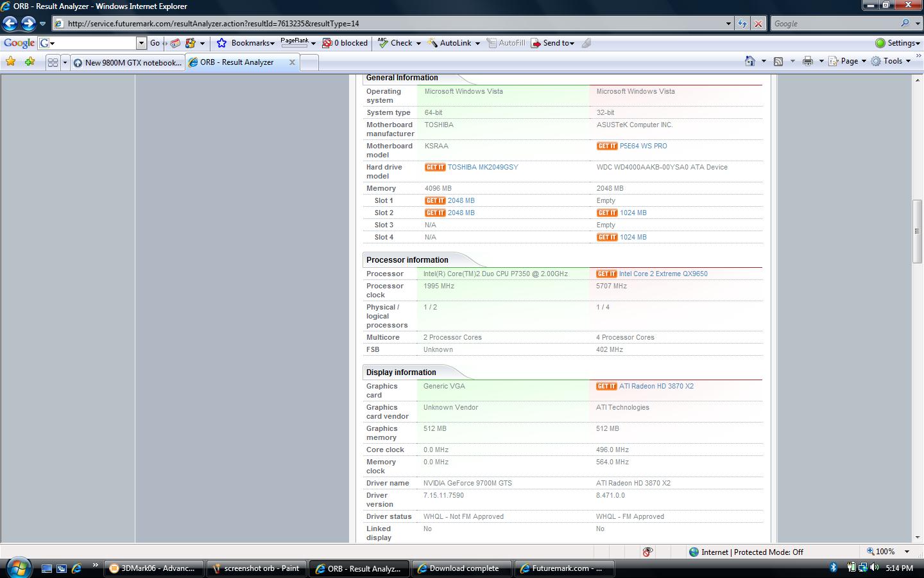Open the P5E64 WS PRO motherboard link
This screenshot has height=578, width=924.
[x=643, y=146]
